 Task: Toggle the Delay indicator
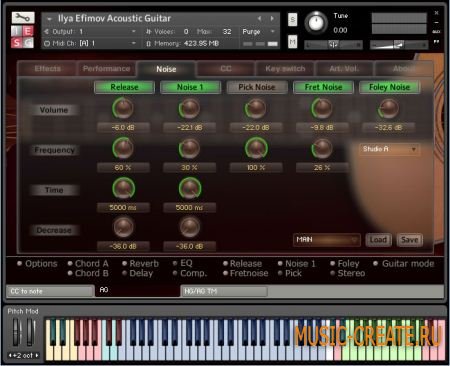point(124,273)
